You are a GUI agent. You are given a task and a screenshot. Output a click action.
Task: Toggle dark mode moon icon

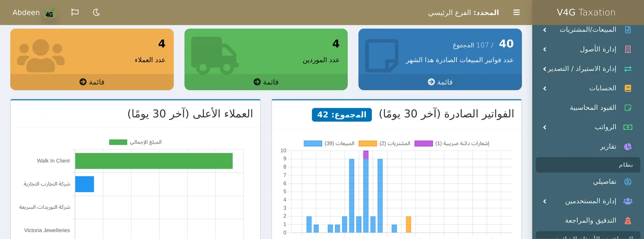coord(96,12)
